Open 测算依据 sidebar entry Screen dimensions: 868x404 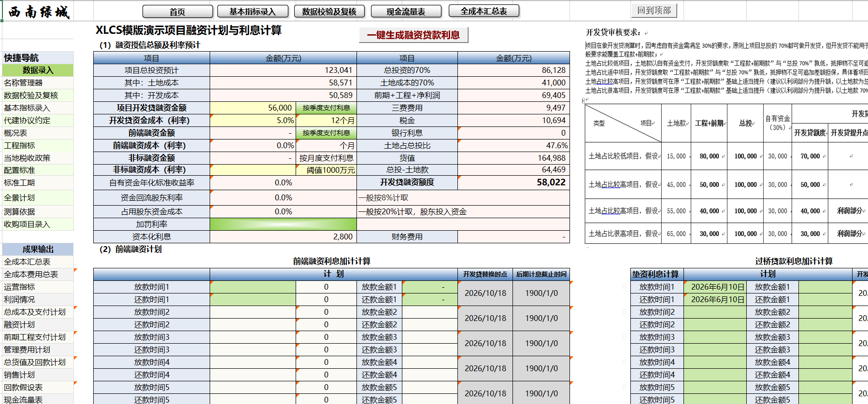click(x=38, y=211)
